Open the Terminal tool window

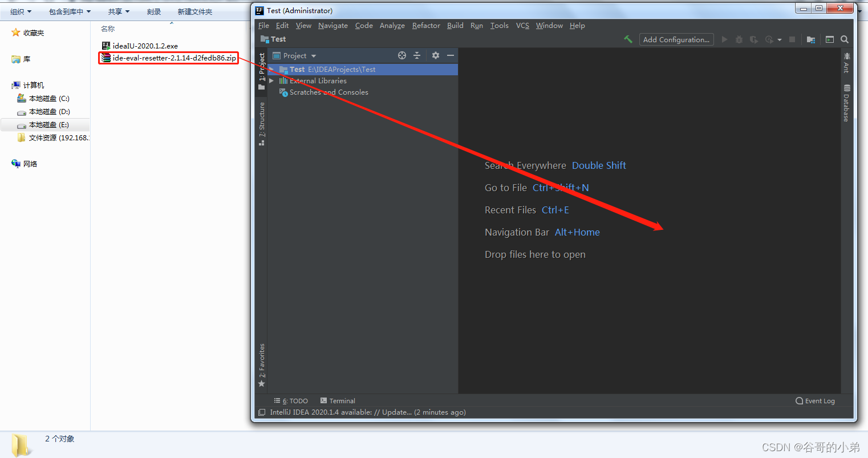click(338, 401)
